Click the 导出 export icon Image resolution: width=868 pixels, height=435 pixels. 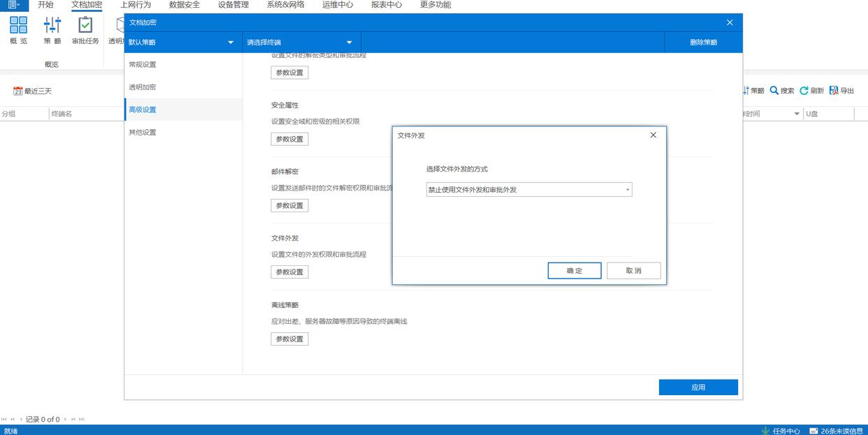(834, 91)
